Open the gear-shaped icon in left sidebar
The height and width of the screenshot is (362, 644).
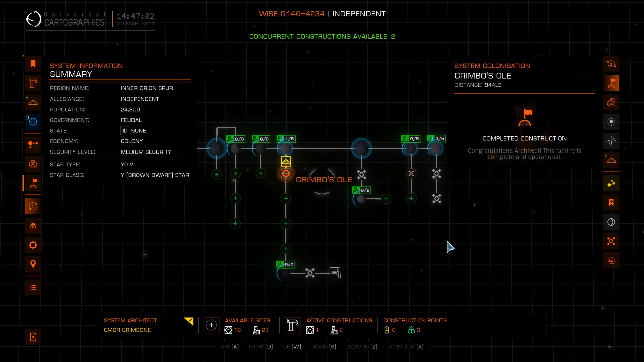coord(33,245)
